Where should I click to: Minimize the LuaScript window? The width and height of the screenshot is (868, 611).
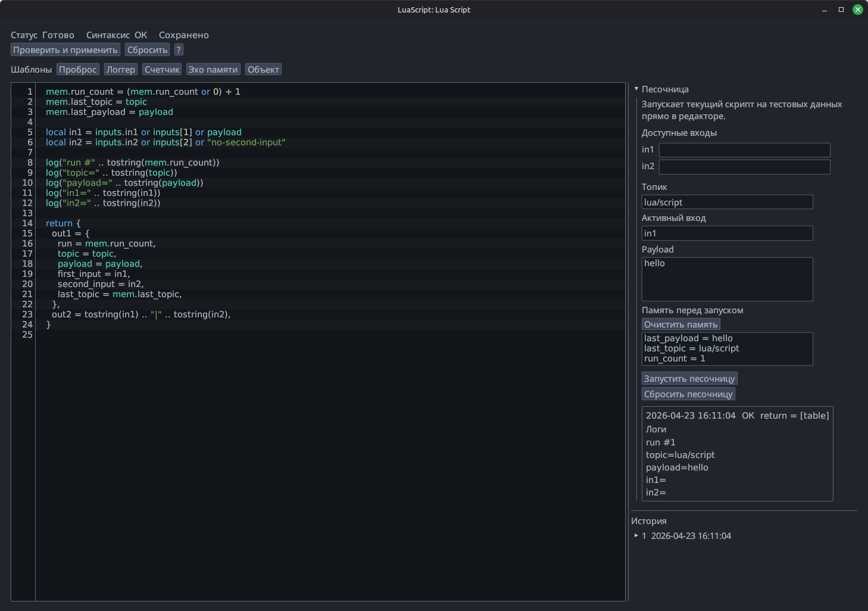[825, 10]
